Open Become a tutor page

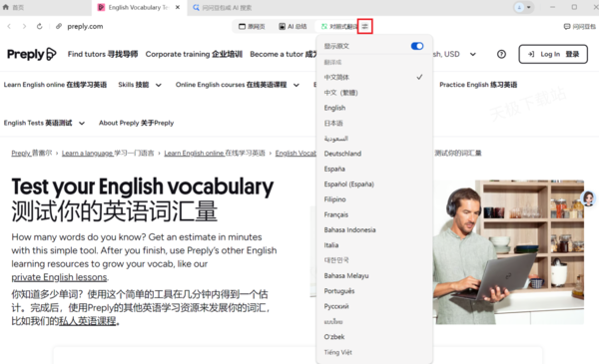284,54
